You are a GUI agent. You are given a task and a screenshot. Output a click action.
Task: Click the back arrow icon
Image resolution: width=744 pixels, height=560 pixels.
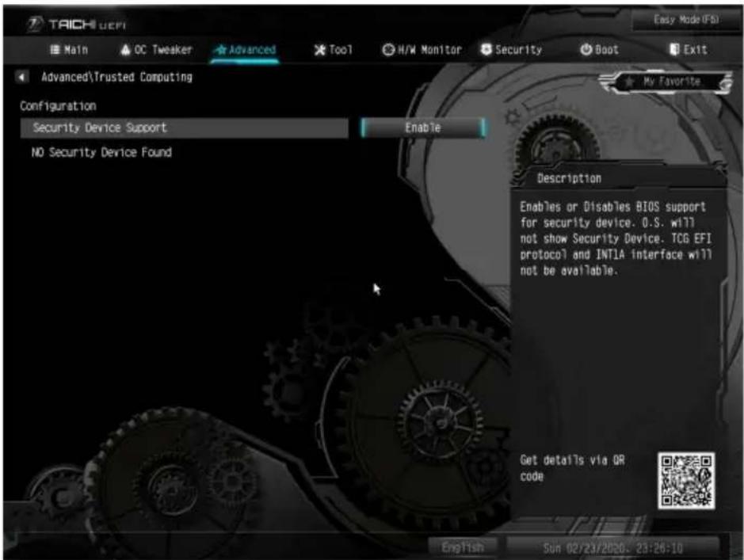[22, 77]
